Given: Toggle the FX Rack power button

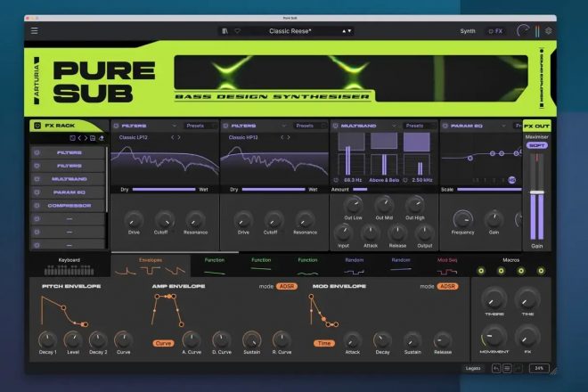Looking at the screenshot, I should pos(37,126).
